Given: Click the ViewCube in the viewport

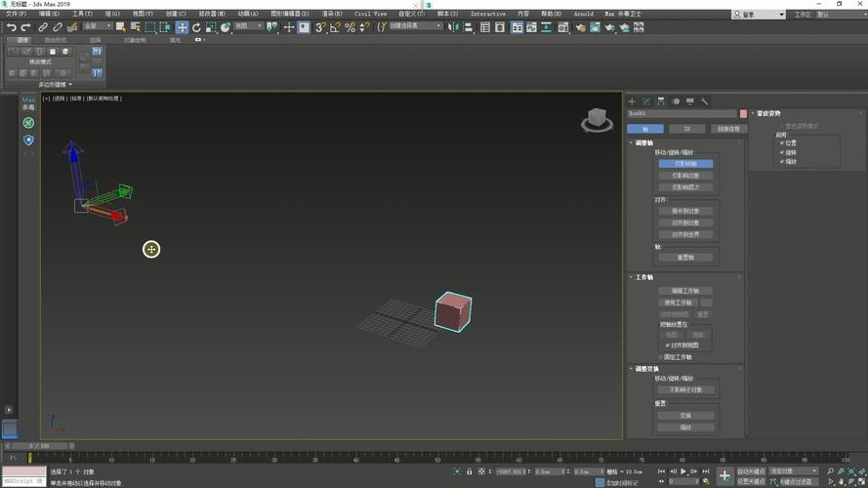Looking at the screenshot, I should (597, 119).
